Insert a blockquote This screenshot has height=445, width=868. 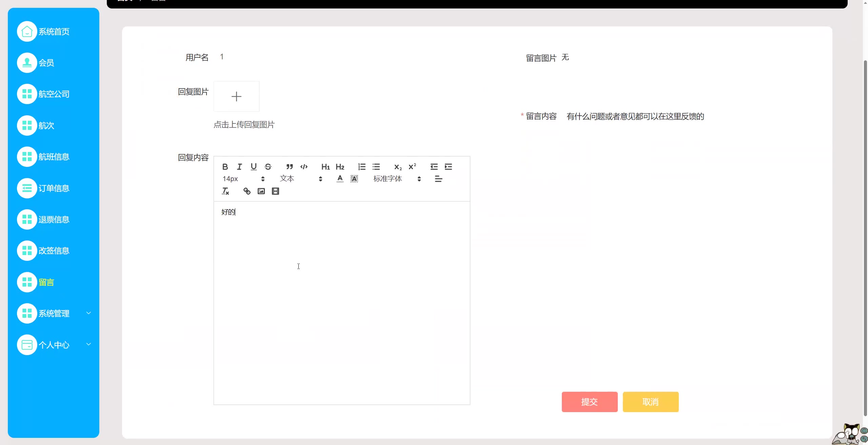pos(289,167)
